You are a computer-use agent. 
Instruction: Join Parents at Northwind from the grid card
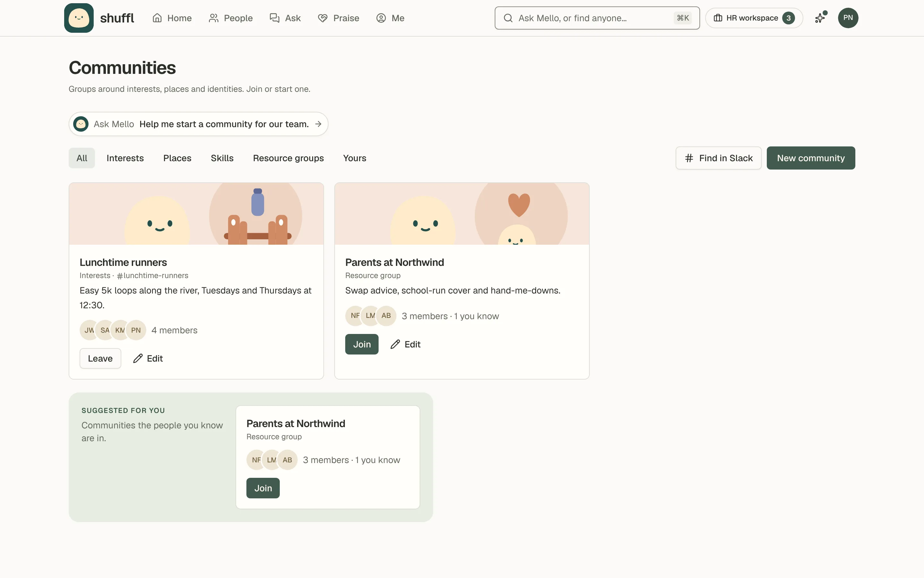point(362,345)
